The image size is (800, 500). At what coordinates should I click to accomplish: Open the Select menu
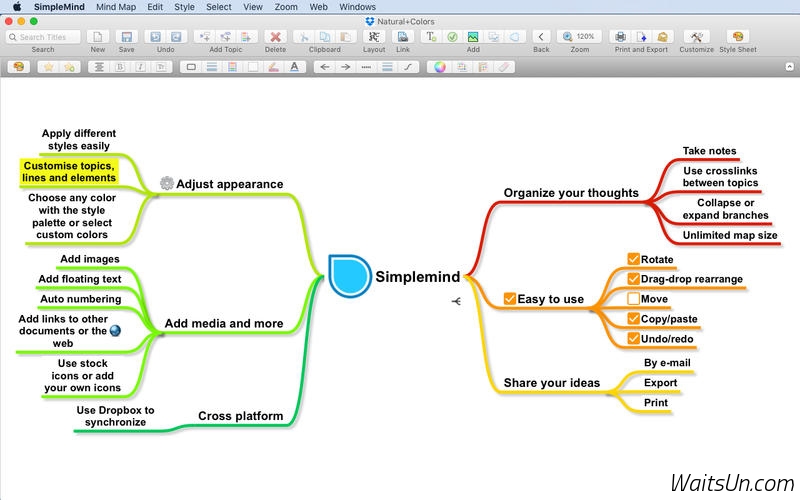[x=219, y=7]
